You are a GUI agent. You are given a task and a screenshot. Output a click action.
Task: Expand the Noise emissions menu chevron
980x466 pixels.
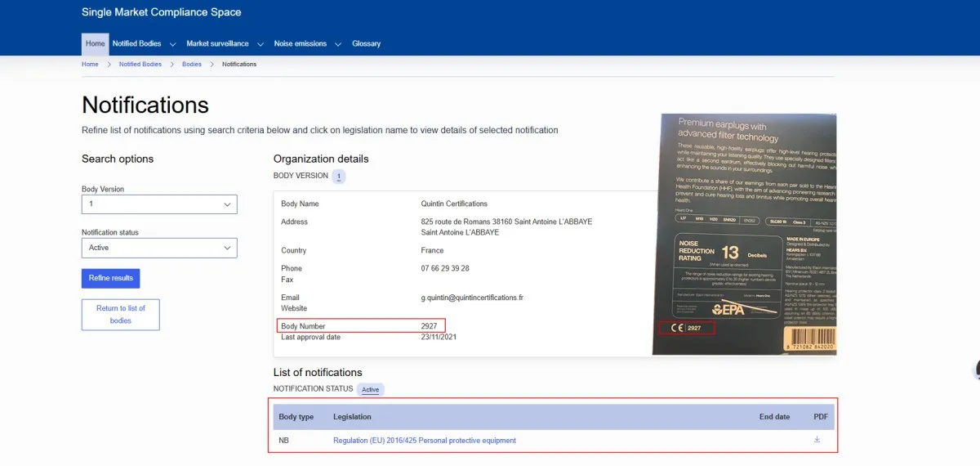click(x=338, y=44)
